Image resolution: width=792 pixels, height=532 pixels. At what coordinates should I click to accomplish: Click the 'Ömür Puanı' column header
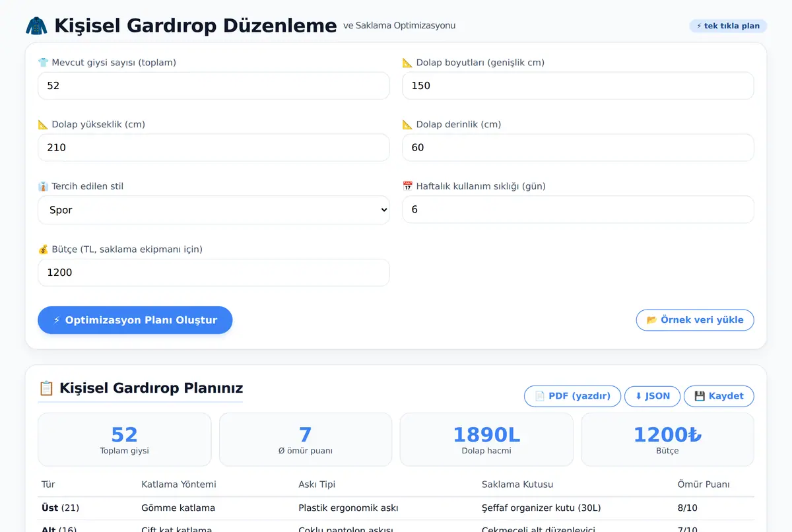click(x=704, y=484)
